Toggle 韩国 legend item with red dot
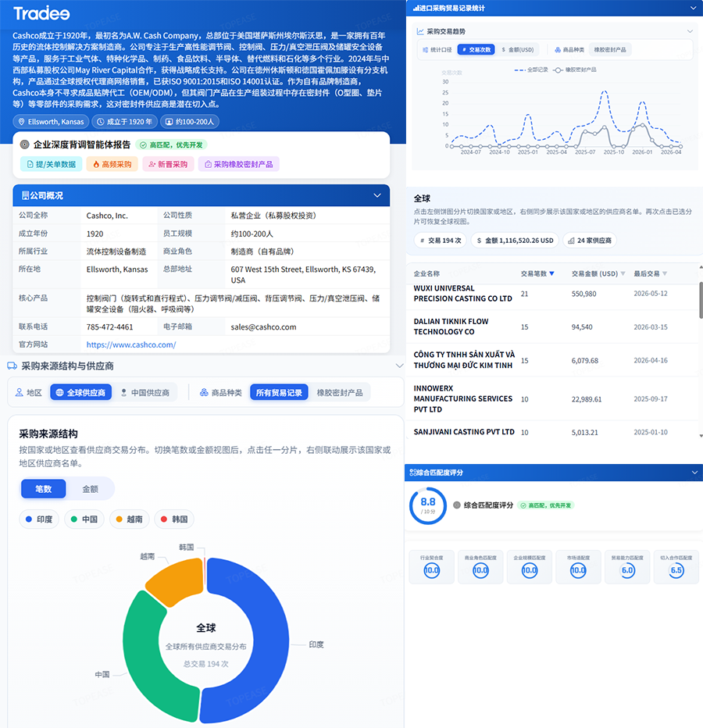This screenshot has width=703, height=728. [x=174, y=519]
